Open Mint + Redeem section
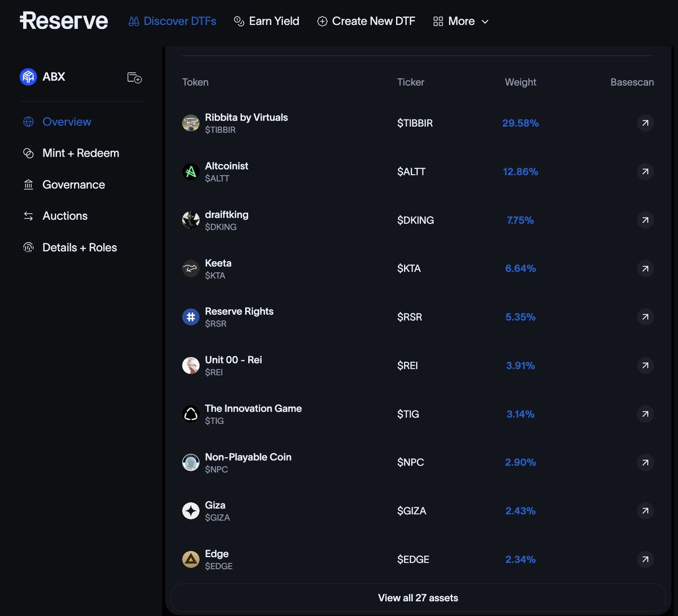 [71, 153]
